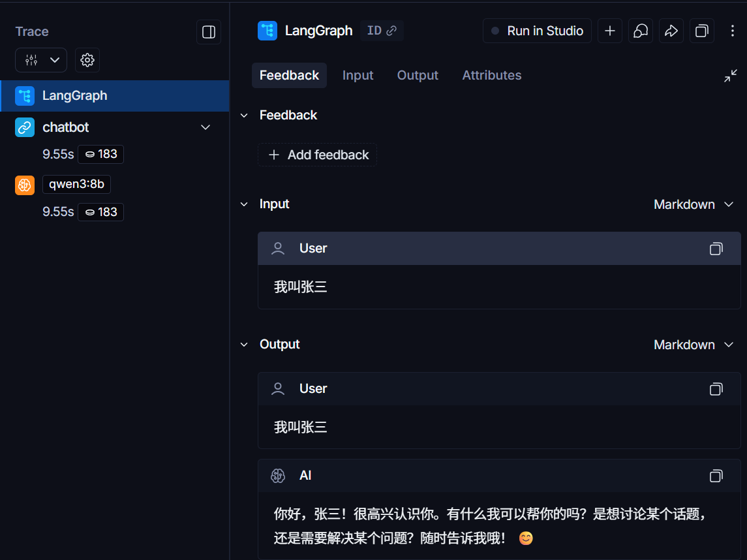Open the trace filter sliders dropdown
Screen dimensions: 747x560
(x=41, y=60)
